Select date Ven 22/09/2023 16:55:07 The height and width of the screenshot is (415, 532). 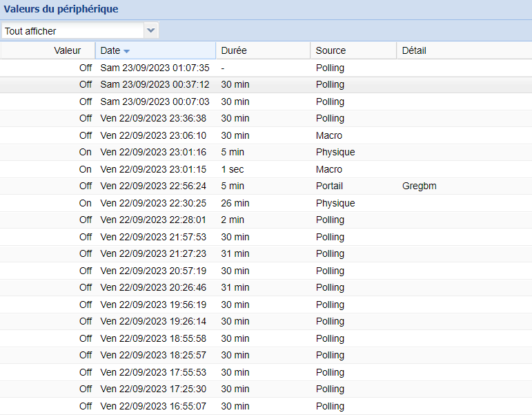pyautogui.click(x=153, y=406)
